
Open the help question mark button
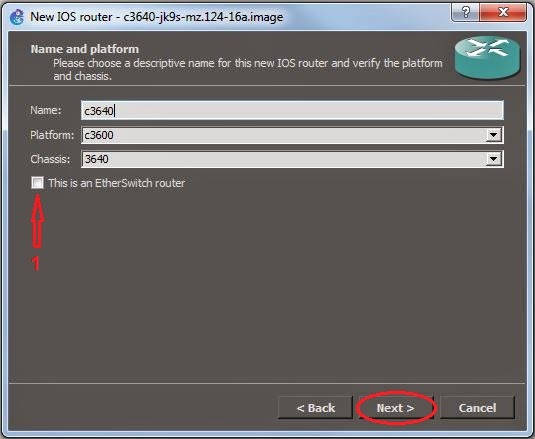pyautogui.click(x=465, y=13)
